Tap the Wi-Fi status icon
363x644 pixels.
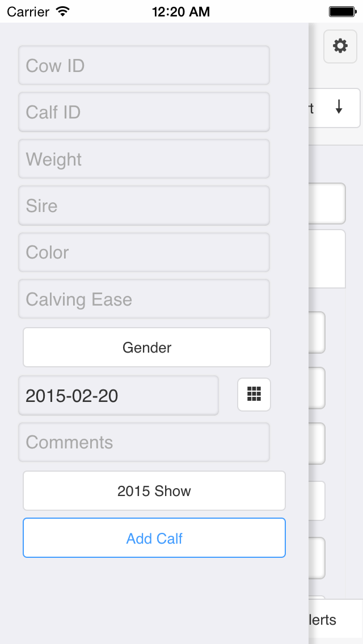63,11
